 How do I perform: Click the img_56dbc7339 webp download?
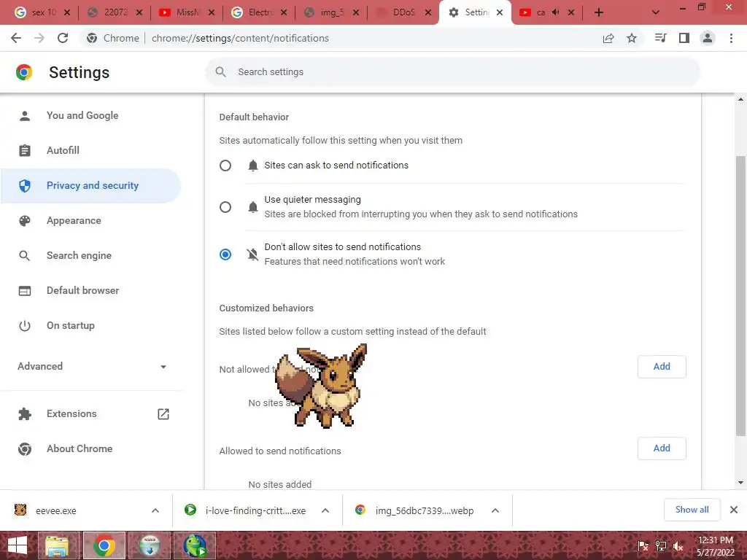coord(424,510)
